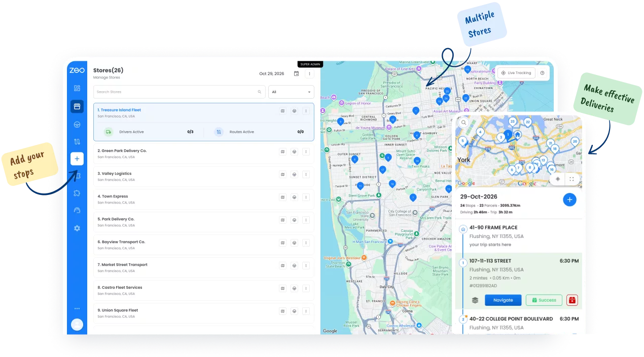Click drivers icon for Union Square Fleet

click(x=294, y=311)
